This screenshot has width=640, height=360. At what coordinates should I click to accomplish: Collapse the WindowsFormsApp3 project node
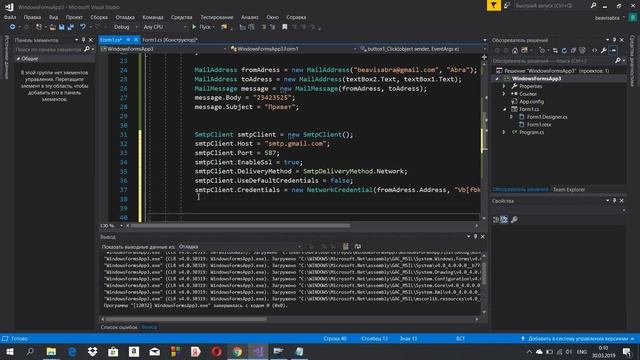[498, 79]
